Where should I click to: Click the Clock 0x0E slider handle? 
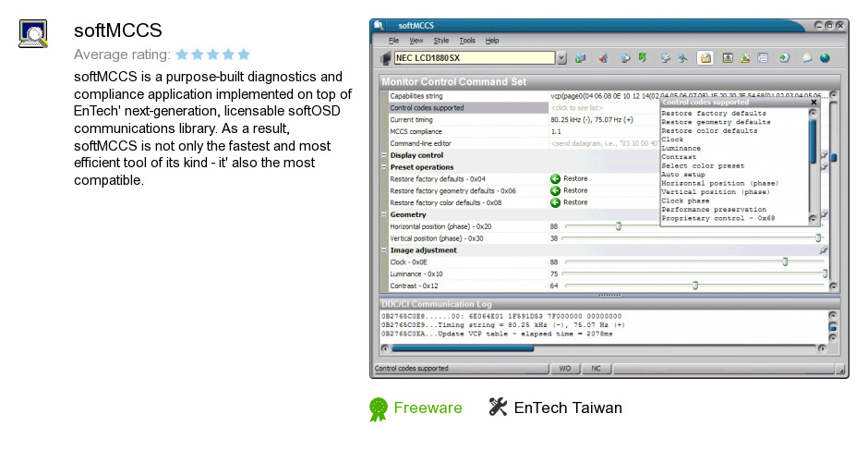pyautogui.click(x=785, y=262)
